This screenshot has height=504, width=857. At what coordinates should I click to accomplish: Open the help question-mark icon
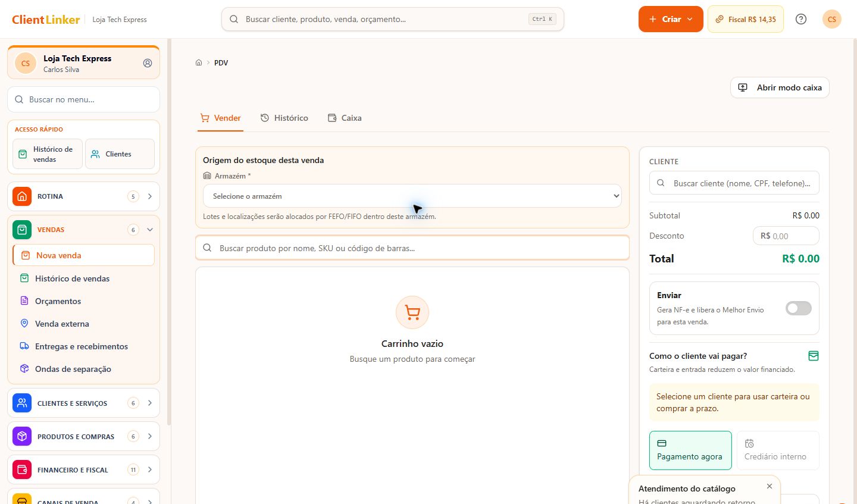[x=801, y=19]
